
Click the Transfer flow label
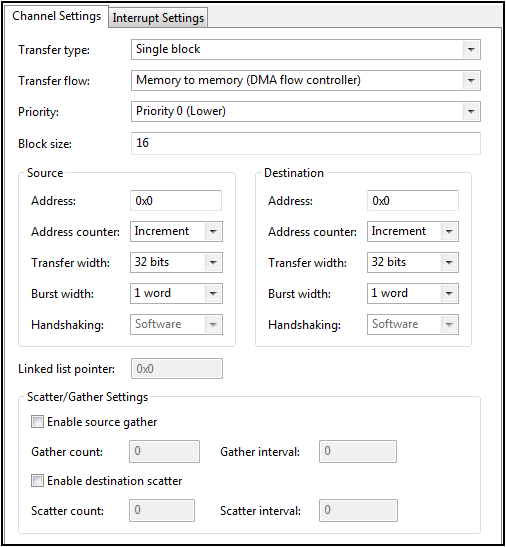pos(54,81)
